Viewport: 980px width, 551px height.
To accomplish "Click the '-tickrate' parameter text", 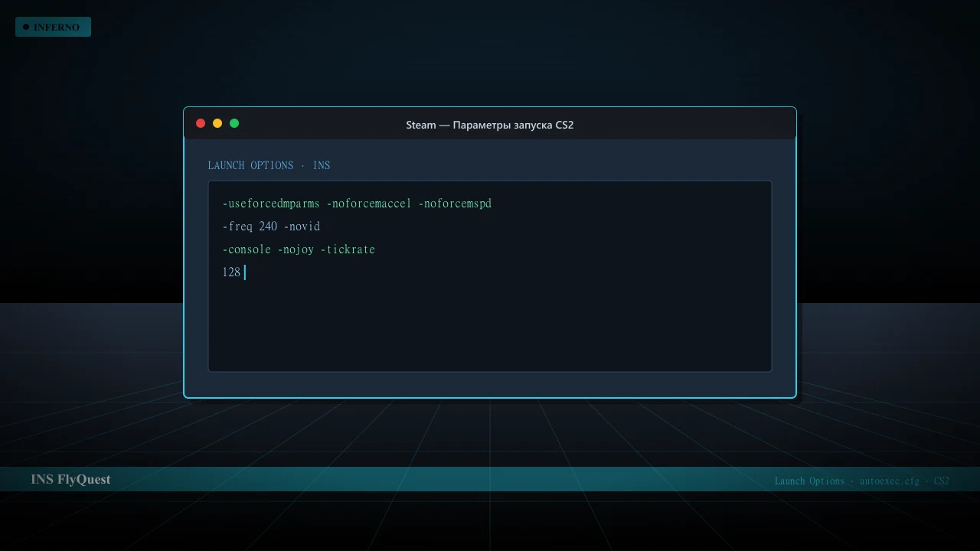I will click(x=348, y=250).
